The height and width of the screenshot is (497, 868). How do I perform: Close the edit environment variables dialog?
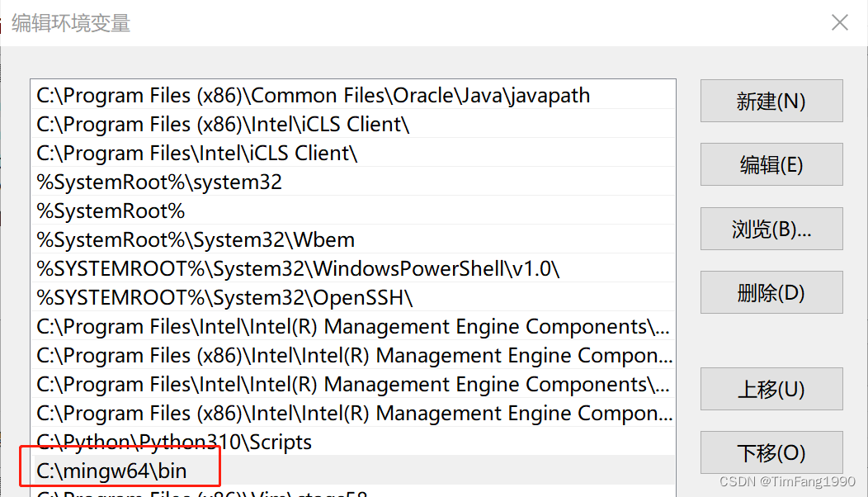[x=840, y=22]
